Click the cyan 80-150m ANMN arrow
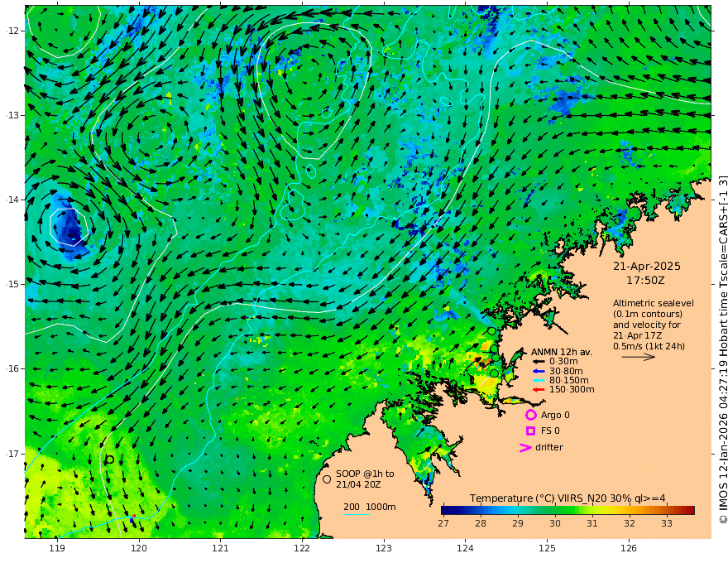728x563 pixels. coord(539,381)
